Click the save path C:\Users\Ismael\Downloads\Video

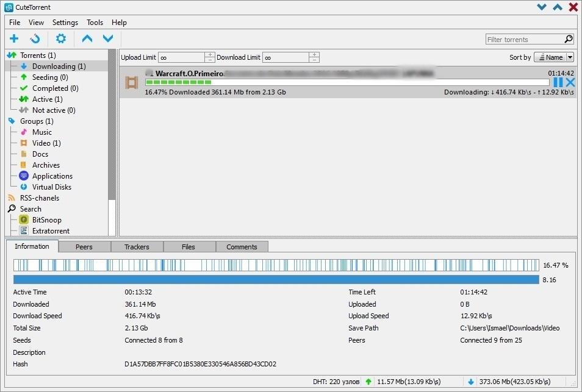pyautogui.click(x=510, y=328)
